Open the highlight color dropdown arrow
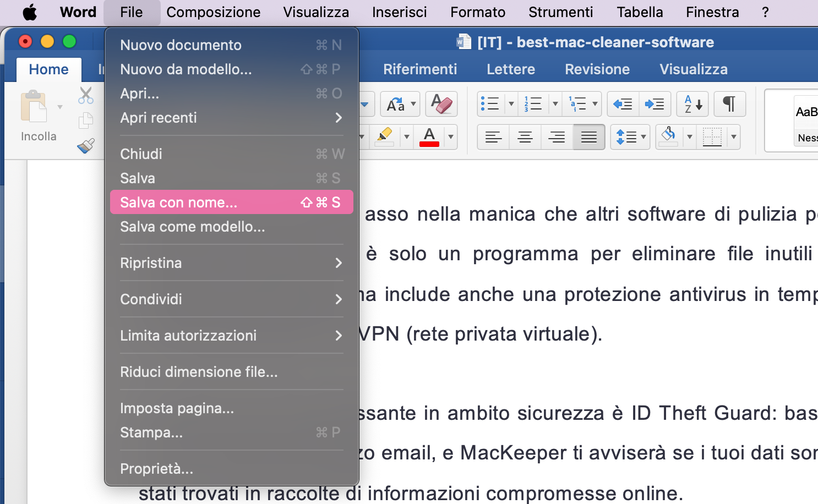The image size is (818, 504). click(407, 136)
